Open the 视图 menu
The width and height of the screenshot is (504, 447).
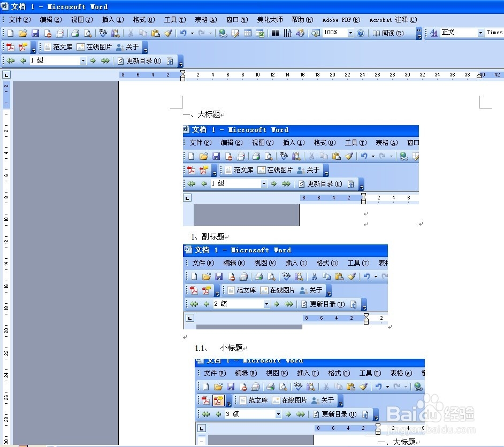click(x=82, y=20)
